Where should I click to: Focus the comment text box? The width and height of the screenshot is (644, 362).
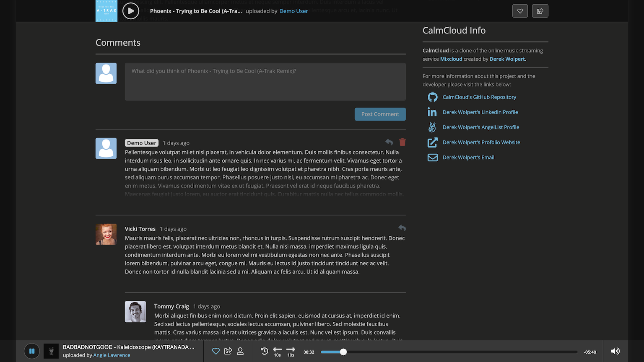point(265,82)
